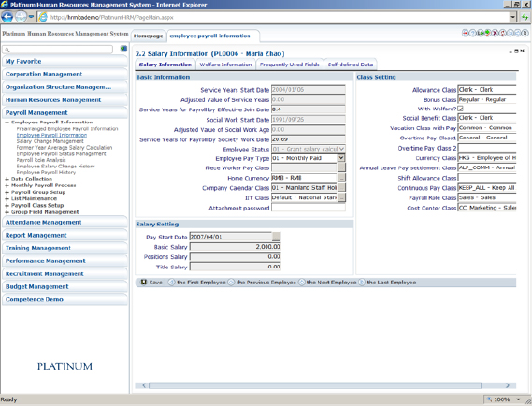The image size is (532, 406).
Task: Click the sidebar search input box
Action: pos(58,50)
